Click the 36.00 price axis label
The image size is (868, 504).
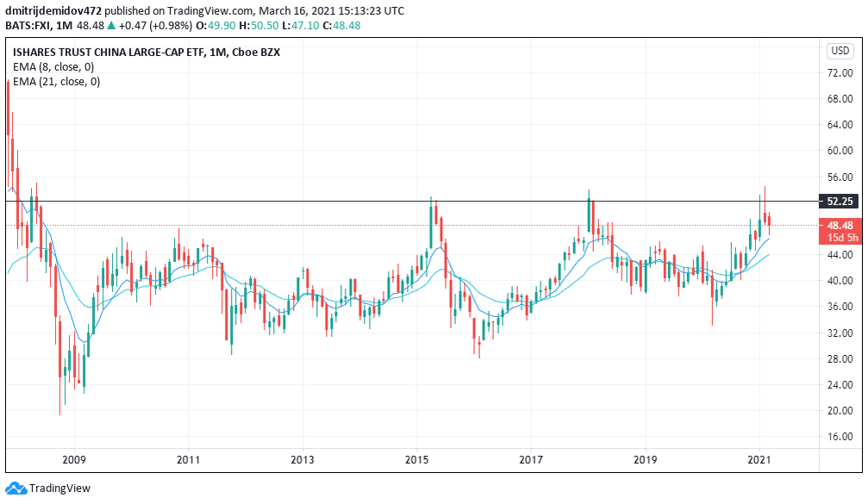840,307
